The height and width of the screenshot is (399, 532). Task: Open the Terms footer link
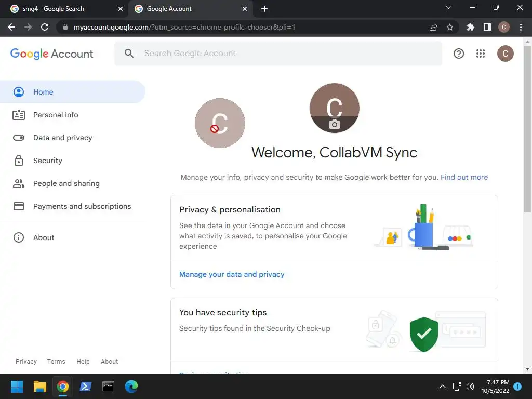coord(56,362)
